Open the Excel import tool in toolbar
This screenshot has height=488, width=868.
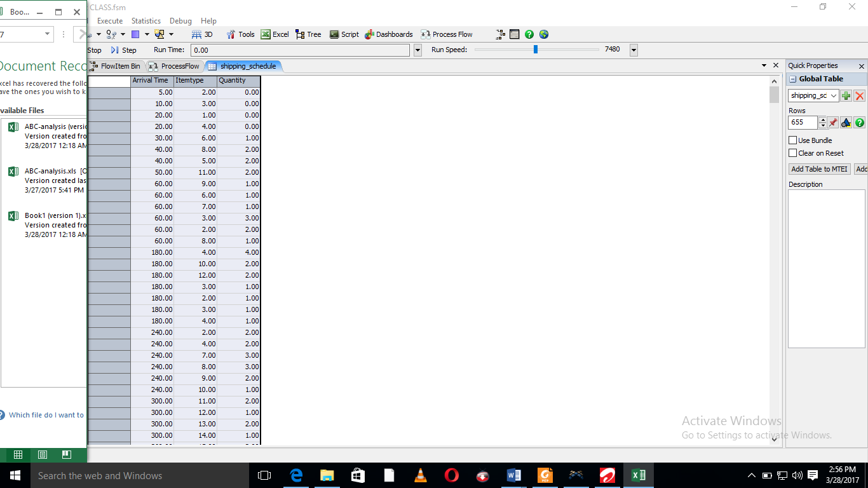[x=275, y=34]
